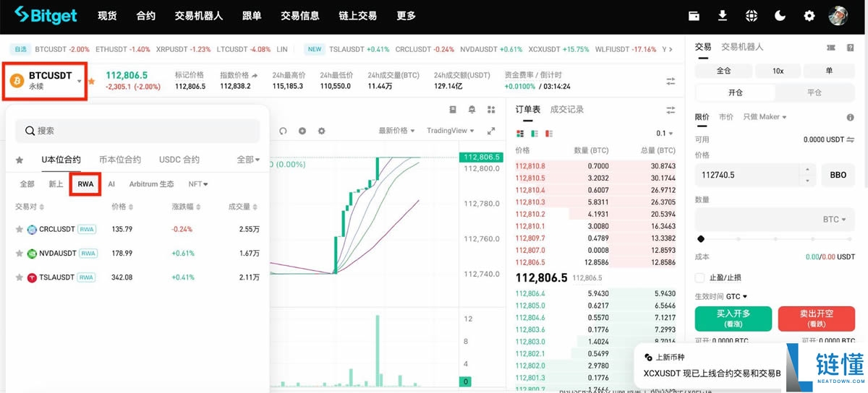This screenshot has height=393, width=868.
Task: Click the 搜索 search field
Action: pyautogui.click(x=137, y=131)
